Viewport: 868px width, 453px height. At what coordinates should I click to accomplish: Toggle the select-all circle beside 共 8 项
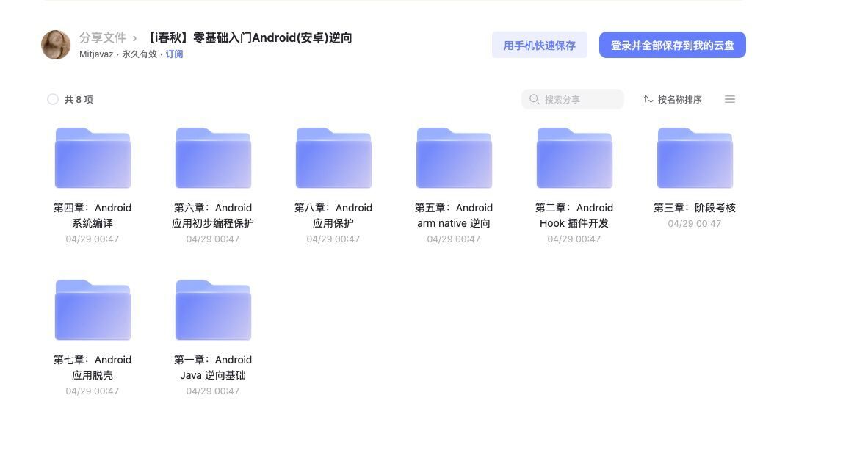click(x=52, y=98)
